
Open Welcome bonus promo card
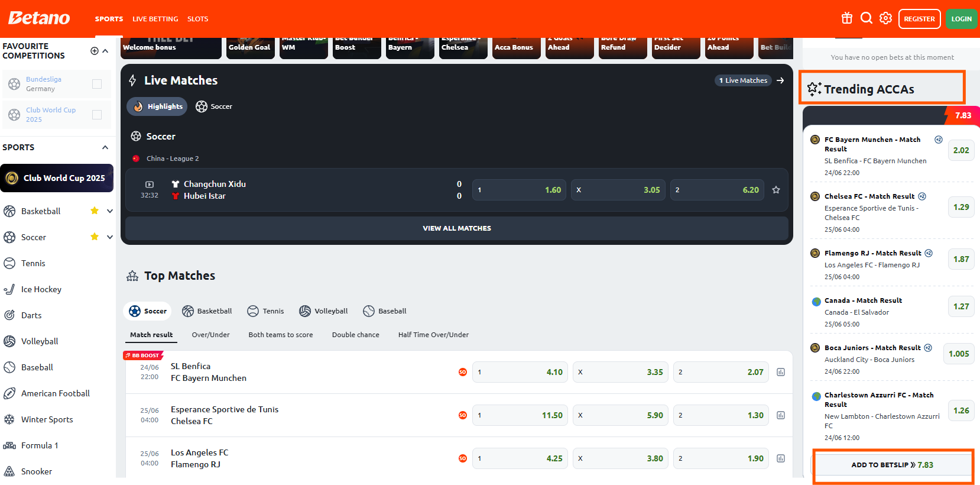click(171, 47)
